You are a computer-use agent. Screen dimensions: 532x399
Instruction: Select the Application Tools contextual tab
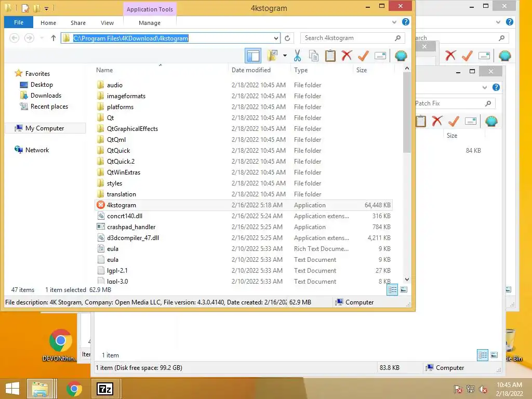click(x=150, y=9)
